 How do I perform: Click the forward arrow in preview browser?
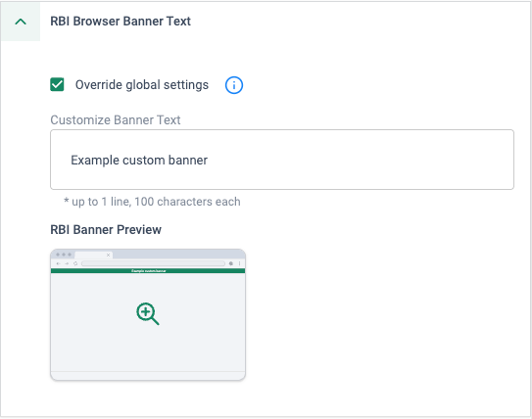point(67,263)
